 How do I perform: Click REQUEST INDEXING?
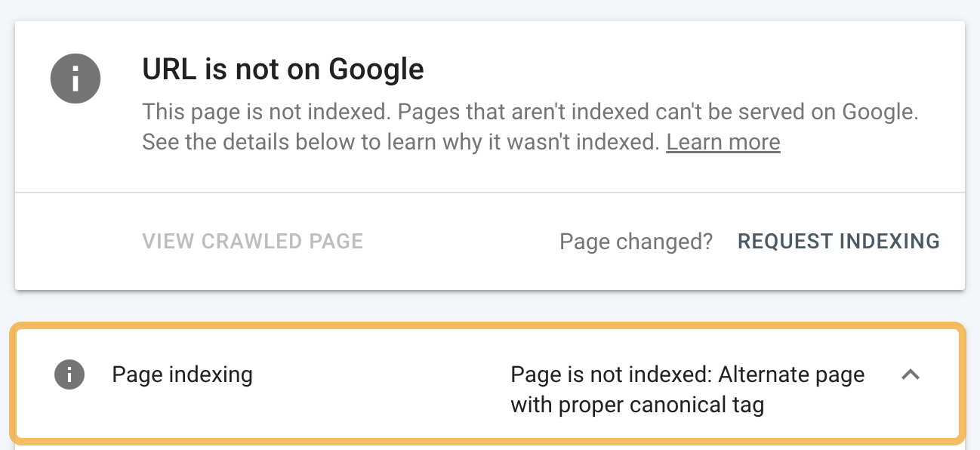[838, 241]
